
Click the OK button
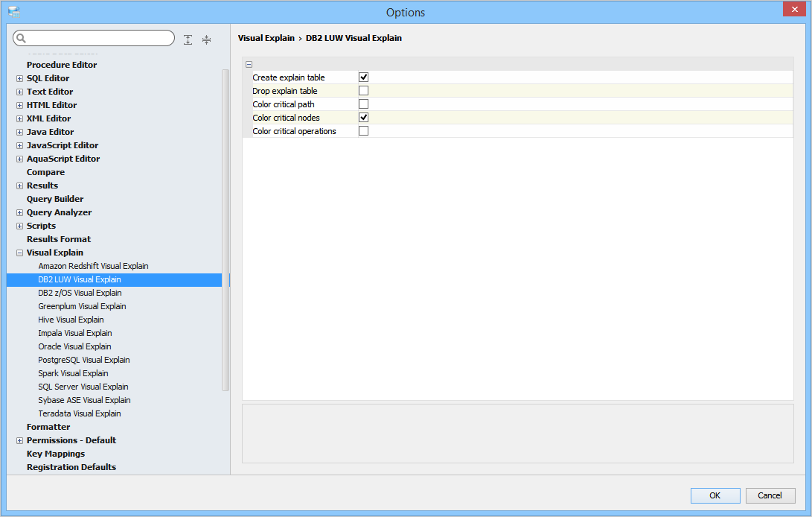715,495
